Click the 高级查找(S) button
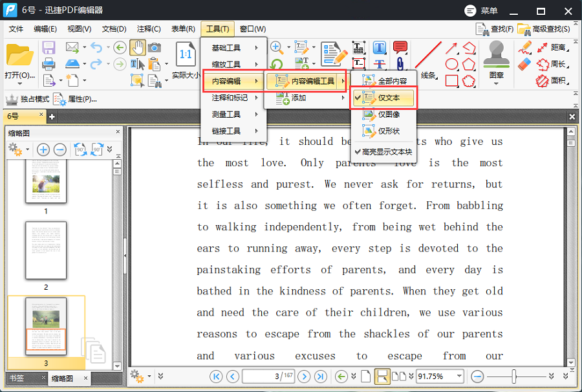The image size is (582, 392). pos(544,29)
